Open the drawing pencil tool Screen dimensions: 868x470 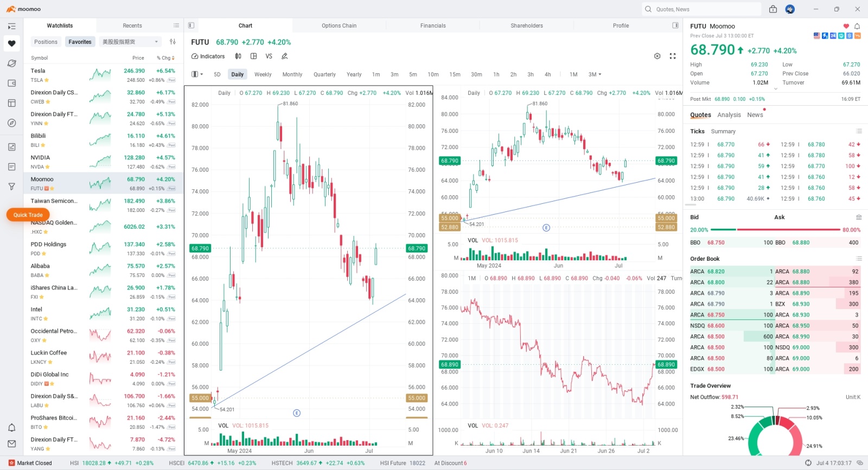pos(284,56)
